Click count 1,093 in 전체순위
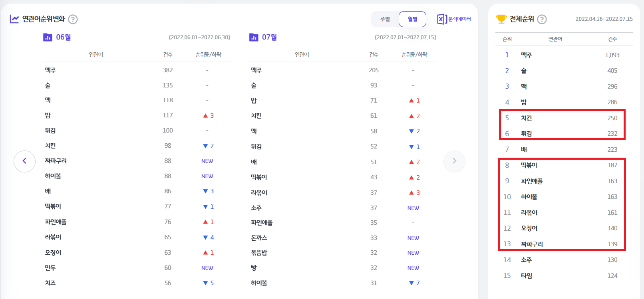Image resolution: width=644 pixels, height=299 pixels. pos(612,55)
